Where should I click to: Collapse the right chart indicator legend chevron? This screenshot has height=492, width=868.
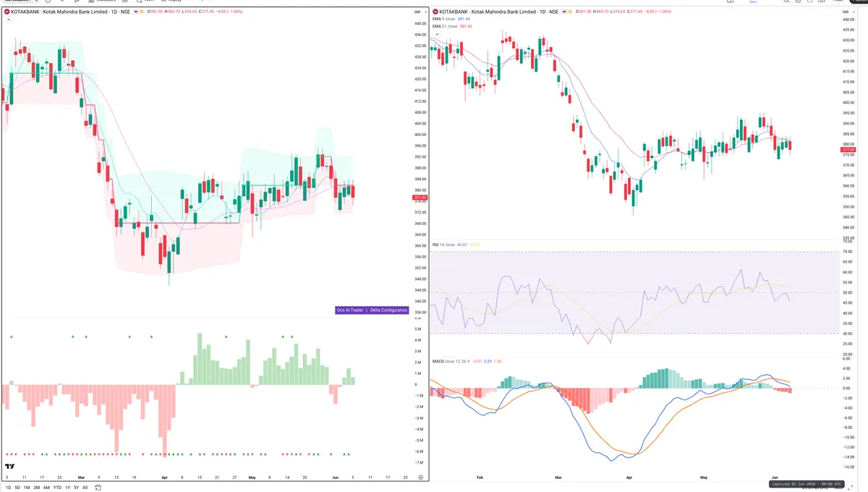pos(436,33)
